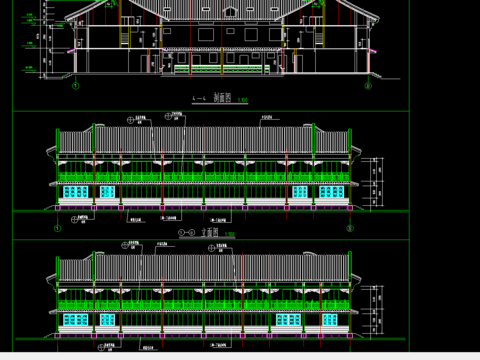Screen dimensions: 480x360
Task: Click the right axis bubble under the section drawing
Action: coord(368,86)
